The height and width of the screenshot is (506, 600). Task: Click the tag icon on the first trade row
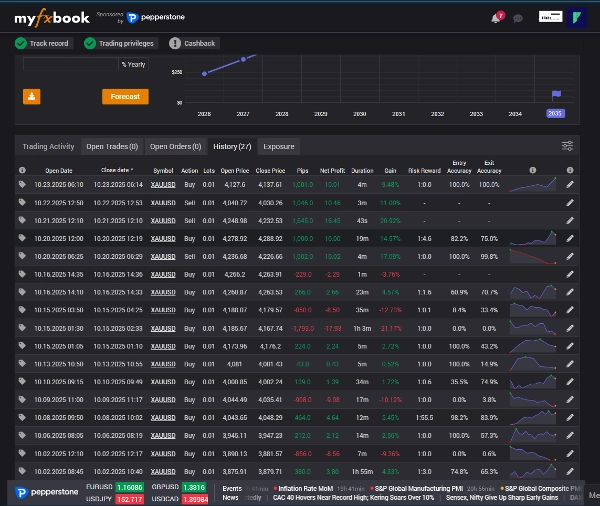point(22,184)
